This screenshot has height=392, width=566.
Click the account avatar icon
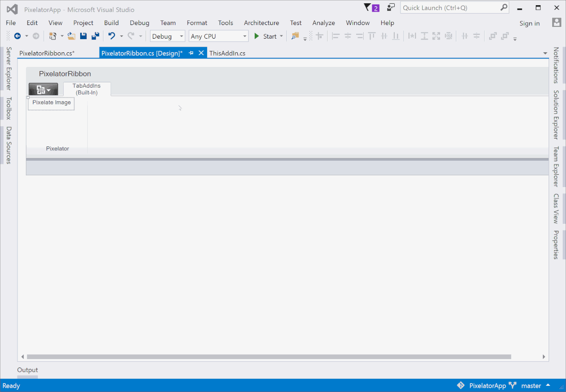point(556,23)
